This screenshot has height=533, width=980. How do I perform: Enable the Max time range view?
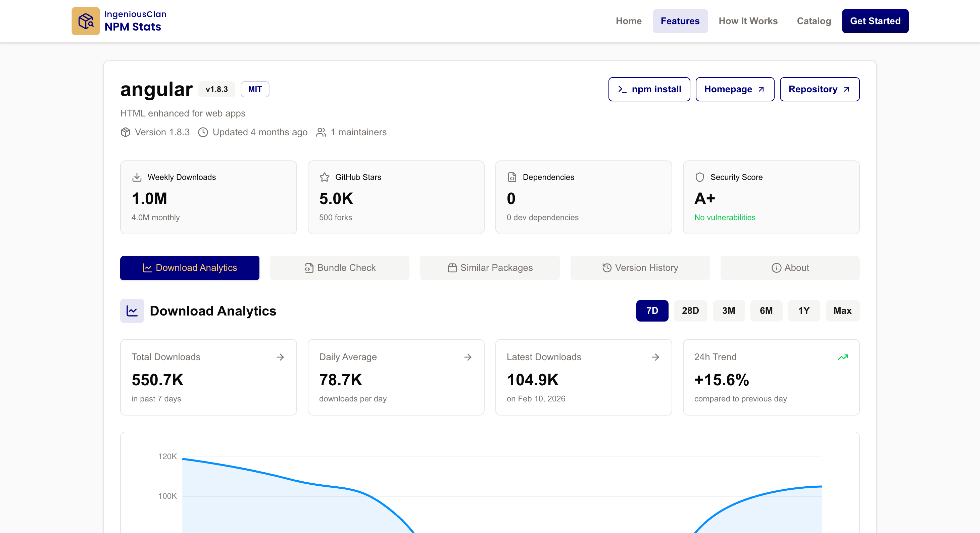[842, 311]
